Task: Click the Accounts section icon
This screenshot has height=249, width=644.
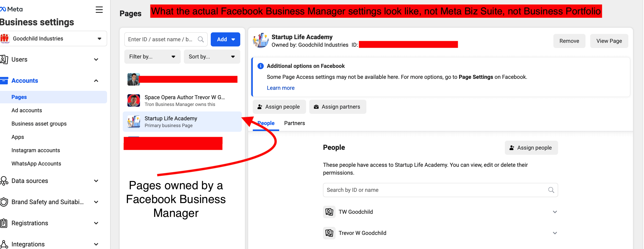Action: (x=4, y=81)
